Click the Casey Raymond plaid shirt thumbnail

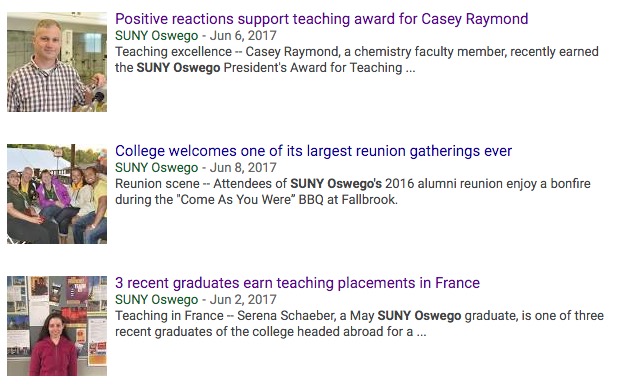57,62
